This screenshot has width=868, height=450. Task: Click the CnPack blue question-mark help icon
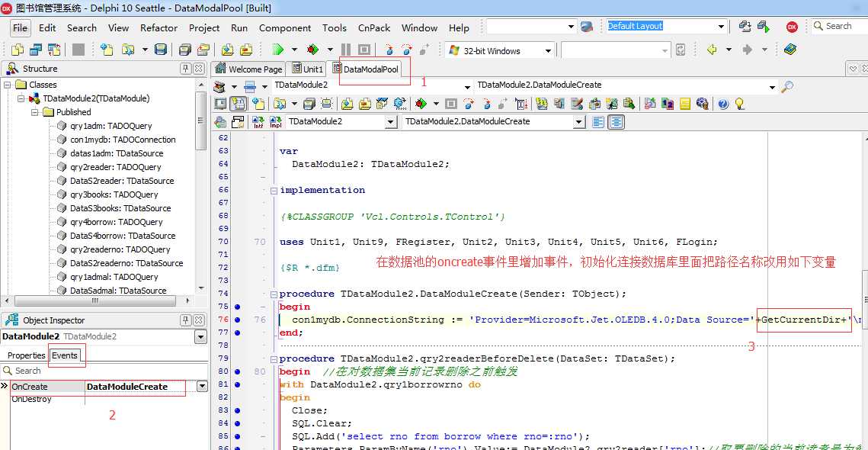(x=723, y=104)
